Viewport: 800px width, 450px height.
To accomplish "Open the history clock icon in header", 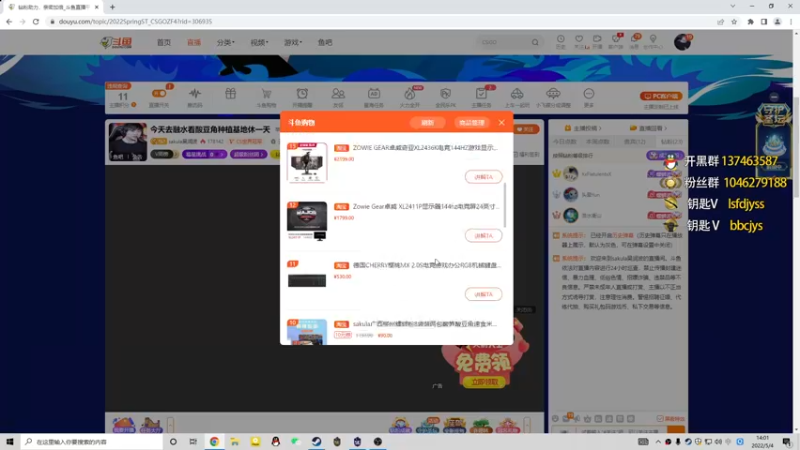I will tap(561, 41).
